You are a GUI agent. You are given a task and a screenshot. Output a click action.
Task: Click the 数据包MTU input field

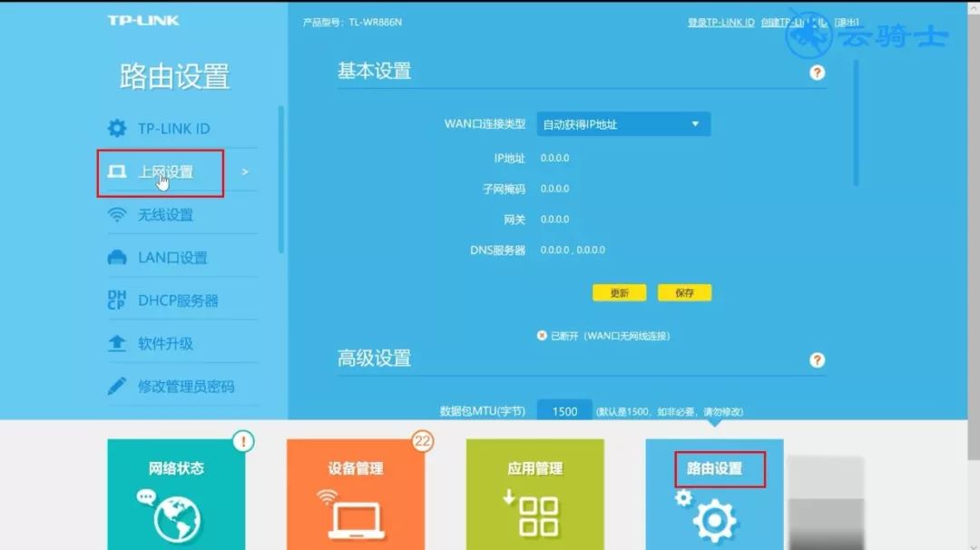(564, 411)
